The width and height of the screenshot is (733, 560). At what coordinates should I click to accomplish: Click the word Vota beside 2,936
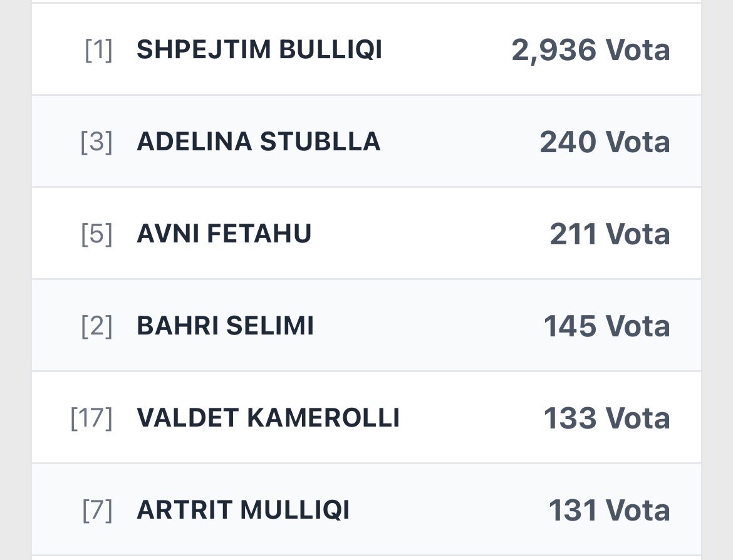638,50
